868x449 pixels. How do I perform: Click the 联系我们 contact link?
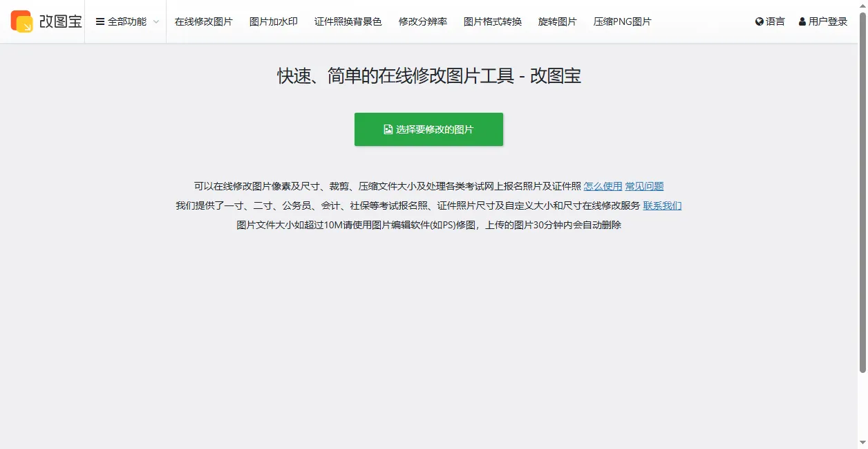pos(661,205)
